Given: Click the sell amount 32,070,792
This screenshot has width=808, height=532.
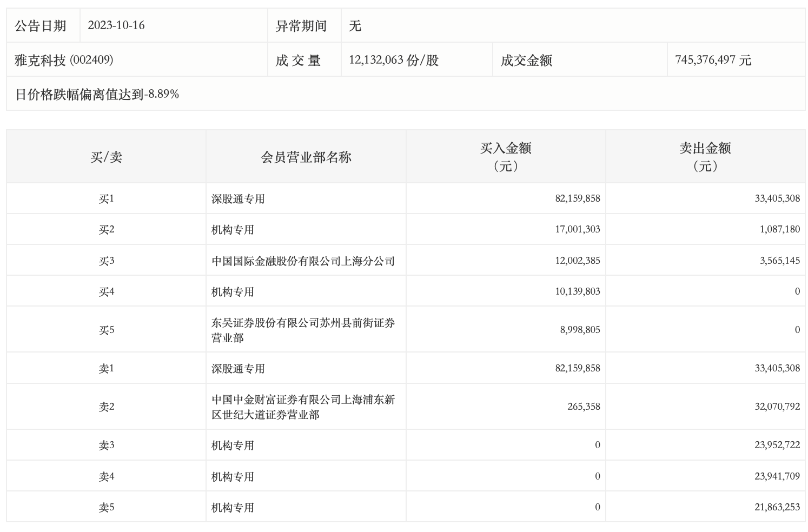Looking at the screenshot, I should tap(777, 407).
